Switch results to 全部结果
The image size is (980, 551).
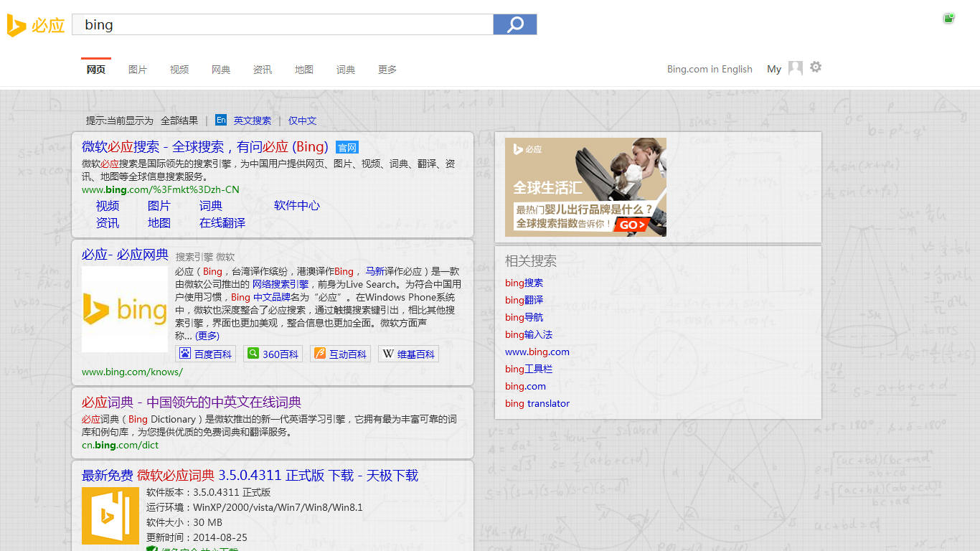180,120
